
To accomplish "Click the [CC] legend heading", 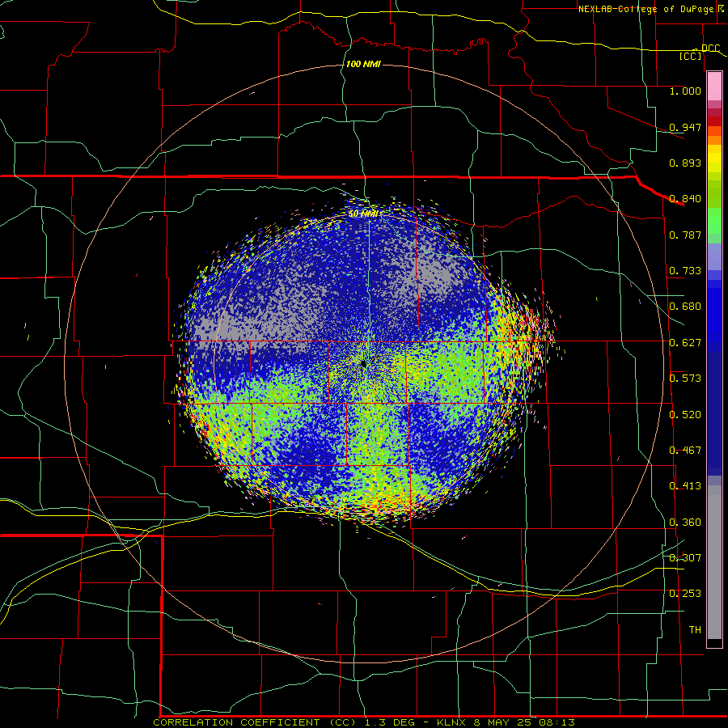I will 690,56.
